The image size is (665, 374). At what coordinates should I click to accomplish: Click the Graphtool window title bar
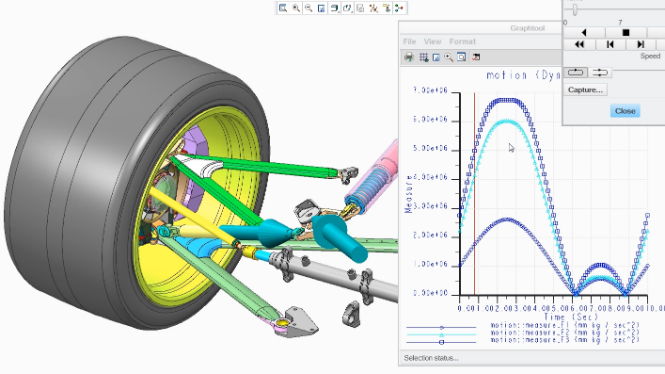pyautogui.click(x=481, y=28)
